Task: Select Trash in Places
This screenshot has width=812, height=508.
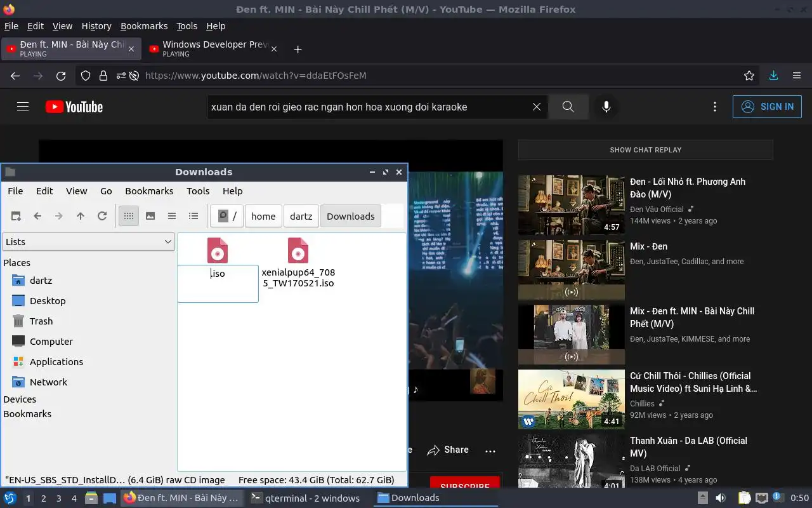Action: pos(41,321)
